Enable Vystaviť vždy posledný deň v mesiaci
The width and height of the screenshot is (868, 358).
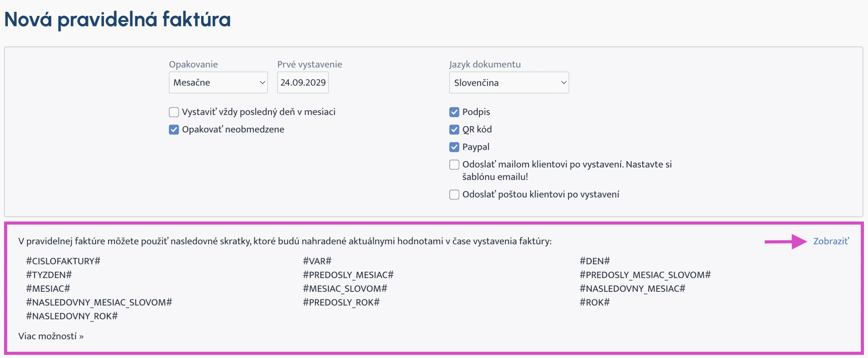click(174, 112)
